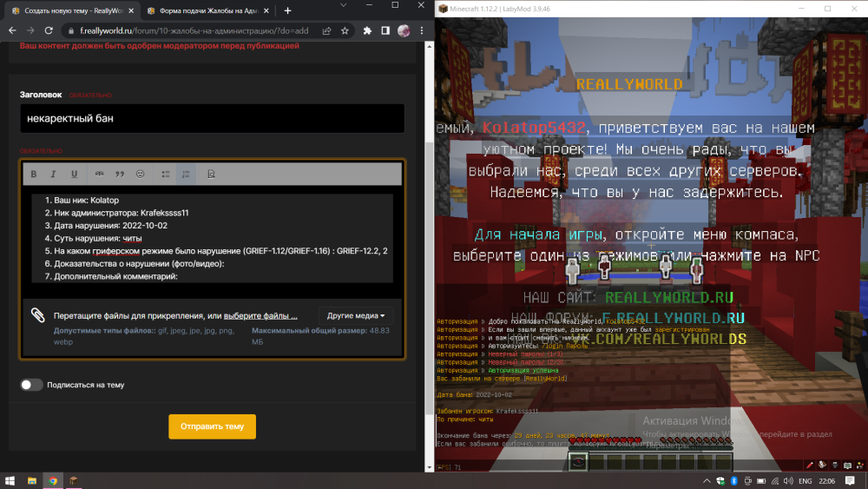Viewport: 868px width, 489px height.
Task: Click the preview icon in editor toolbar
Action: coord(211,174)
